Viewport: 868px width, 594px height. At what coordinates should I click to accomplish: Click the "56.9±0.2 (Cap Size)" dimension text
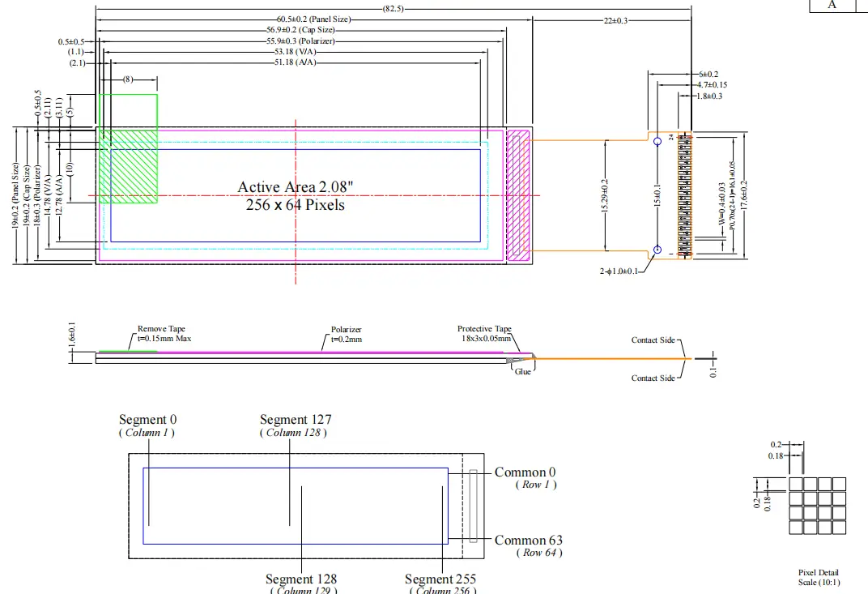(300, 30)
